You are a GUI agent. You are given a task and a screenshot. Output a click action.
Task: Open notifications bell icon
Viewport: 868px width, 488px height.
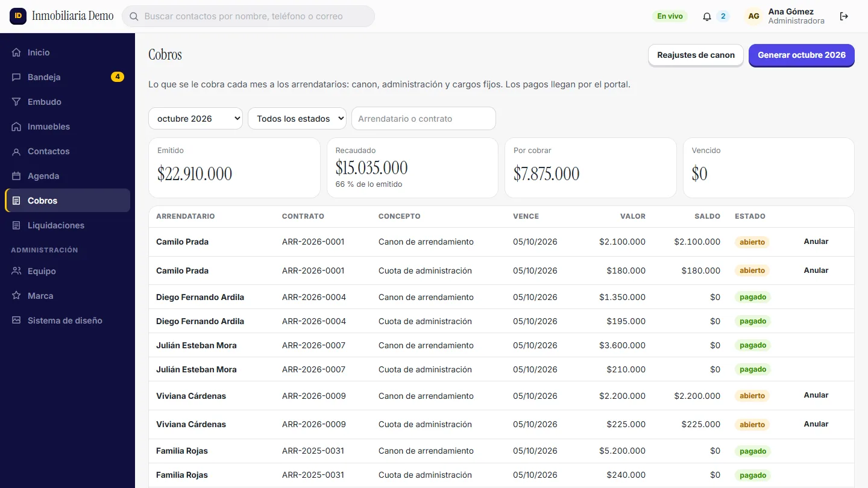coord(707,16)
